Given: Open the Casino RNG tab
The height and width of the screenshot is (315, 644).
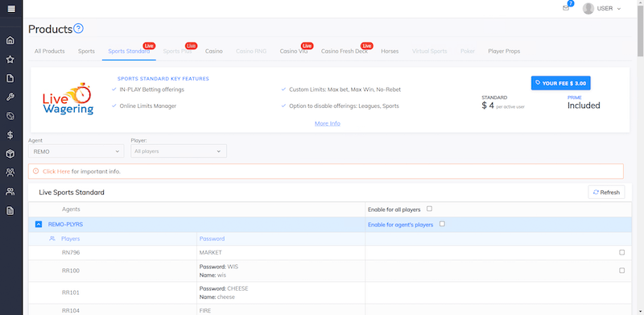Looking at the screenshot, I should point(251,52).
